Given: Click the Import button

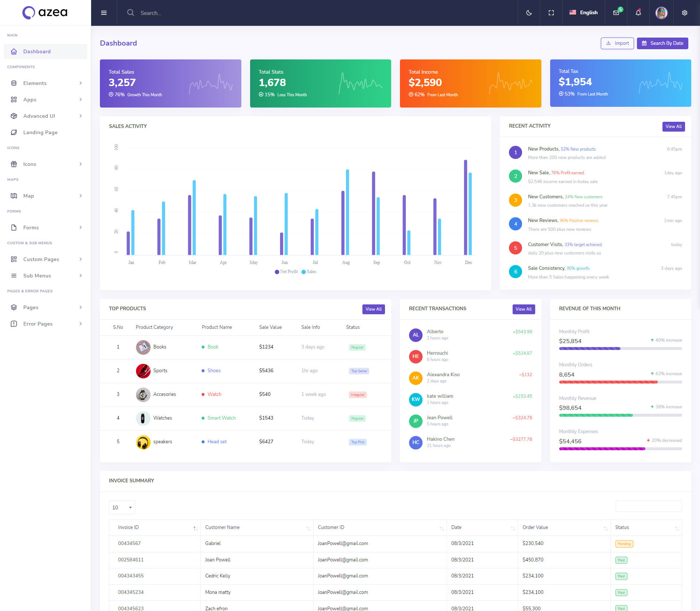Looking at the screenshot, I should point(617,43).
